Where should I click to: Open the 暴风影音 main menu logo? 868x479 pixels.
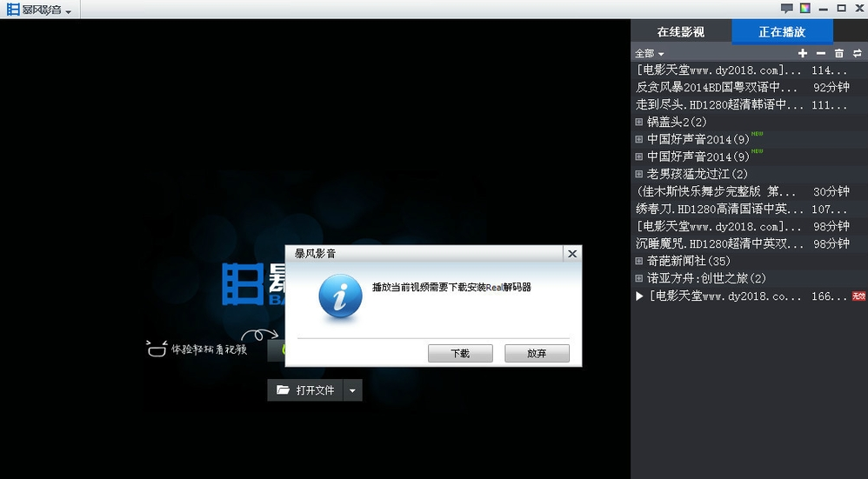[x=39, y=9]
